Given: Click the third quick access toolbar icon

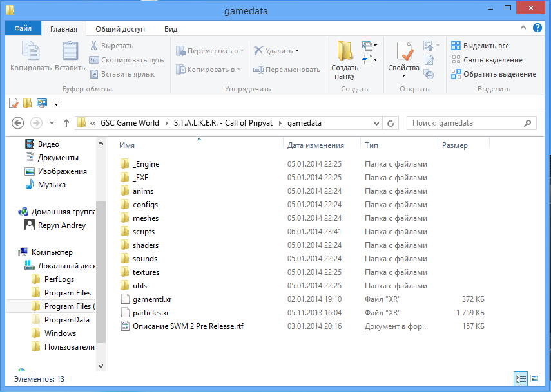Looking at the screenshot, I should tap(42, 103).
